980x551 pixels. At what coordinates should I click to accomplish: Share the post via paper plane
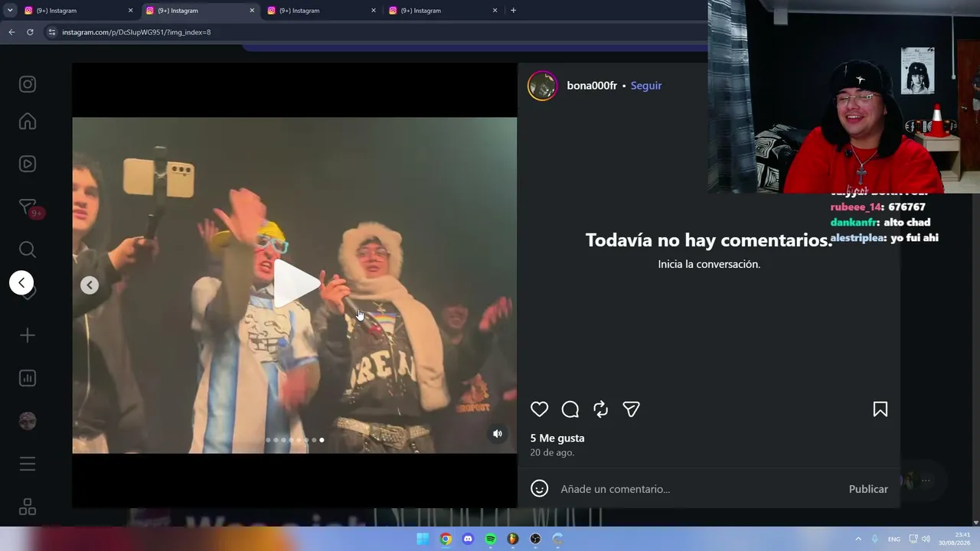pyautogui.click(x=631, y=409)
